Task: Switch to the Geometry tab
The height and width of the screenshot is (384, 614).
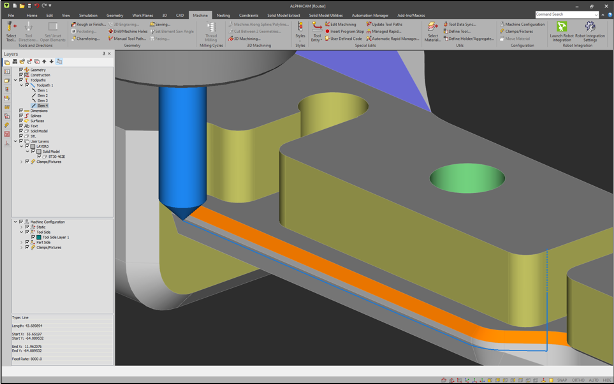Action: 115,15
